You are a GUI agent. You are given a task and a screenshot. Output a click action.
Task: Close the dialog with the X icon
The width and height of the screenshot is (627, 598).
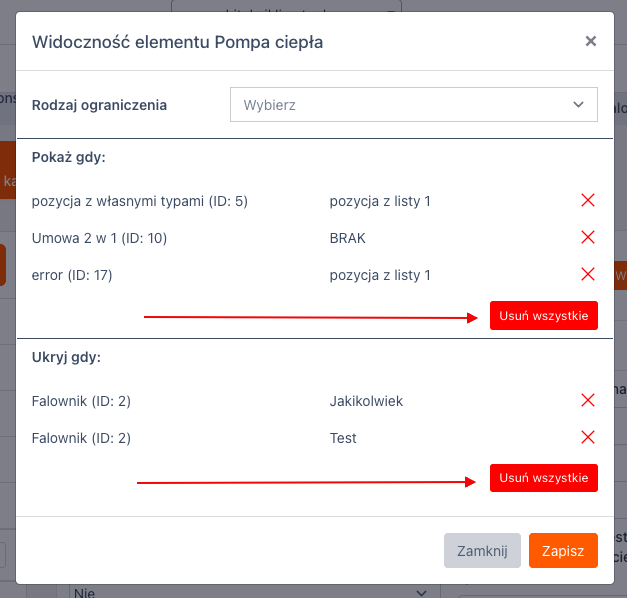pos(591,41)
